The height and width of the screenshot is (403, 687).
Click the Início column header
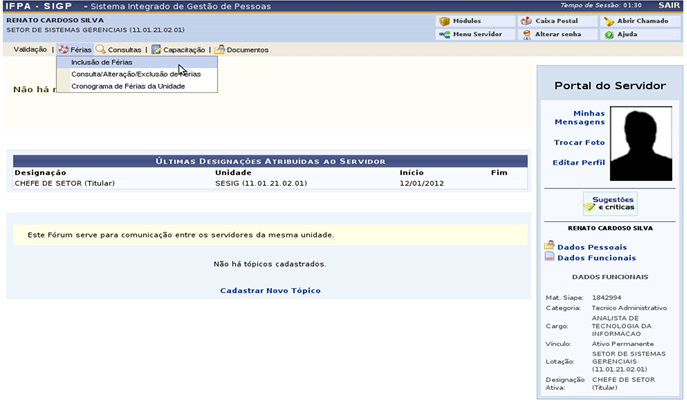click(411, 173)
